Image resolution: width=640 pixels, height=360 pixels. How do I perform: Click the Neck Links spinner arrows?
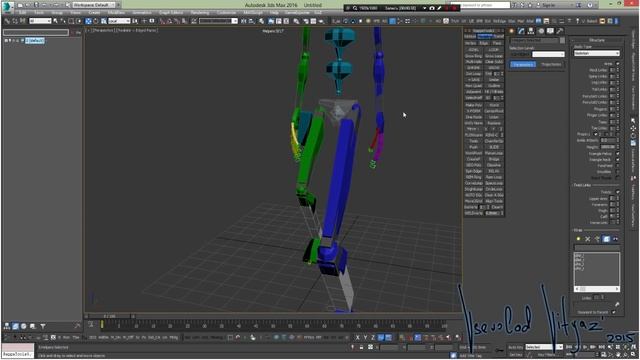[x=618, y=70]
